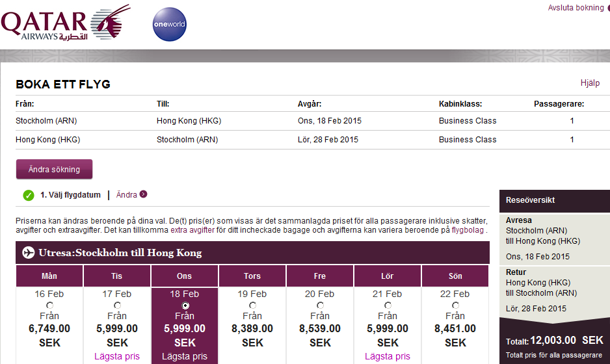Image resolution: width=610 pixels, height=364 pixels.
Task: Click Avsluta bokning link
Action: tap(576, 8)
